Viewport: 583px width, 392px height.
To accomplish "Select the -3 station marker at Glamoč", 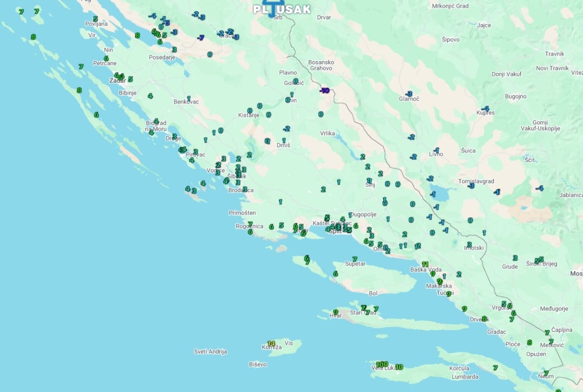I will click(x=409, y=93).
